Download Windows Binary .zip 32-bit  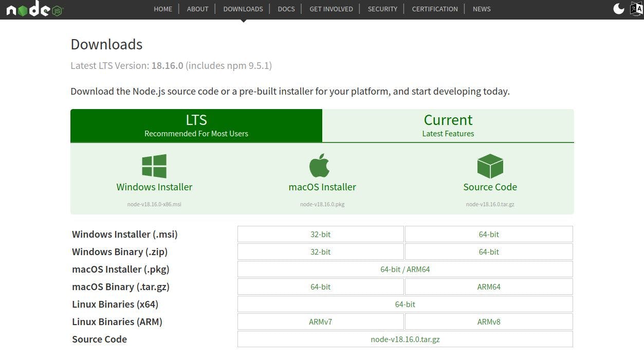pos(320,252)
